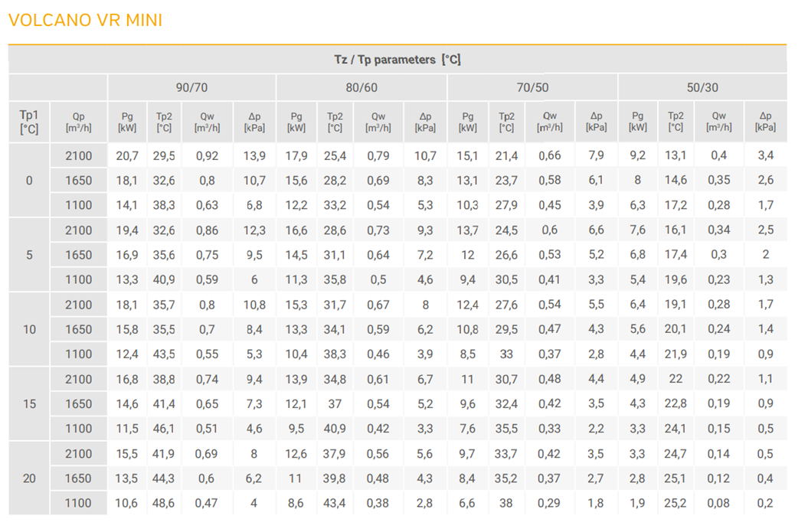Select the Pg [kW] header under 90/70
The width and height of the screenshot is (808, 532).
click(x=127, y=122)
